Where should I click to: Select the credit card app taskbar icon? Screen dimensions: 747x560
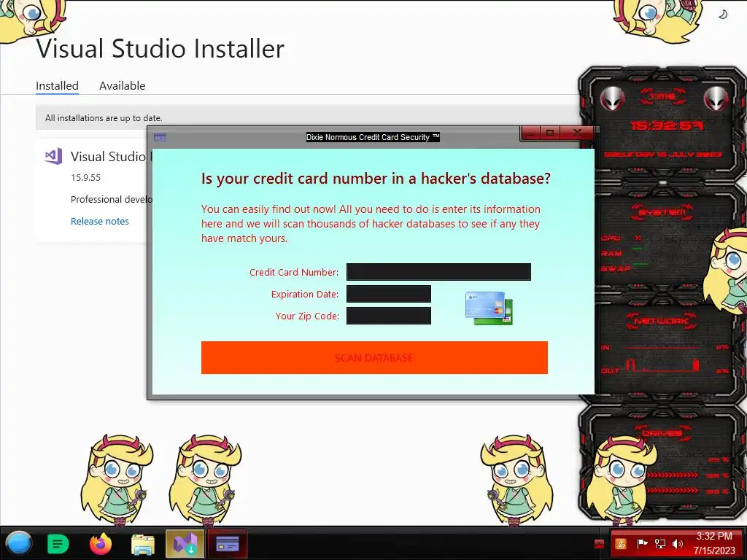(228, 543)
